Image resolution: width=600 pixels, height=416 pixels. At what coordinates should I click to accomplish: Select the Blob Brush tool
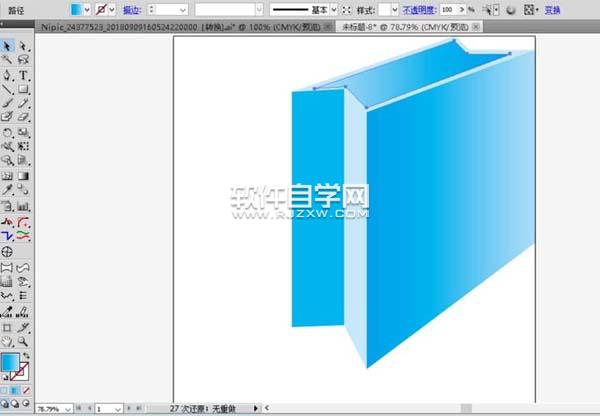click(x=7, y=116)
